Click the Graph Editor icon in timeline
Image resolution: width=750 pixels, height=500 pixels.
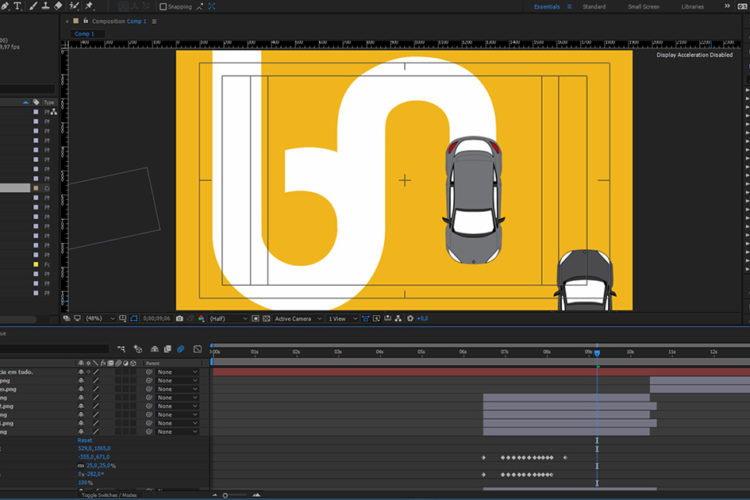point(198,349)
